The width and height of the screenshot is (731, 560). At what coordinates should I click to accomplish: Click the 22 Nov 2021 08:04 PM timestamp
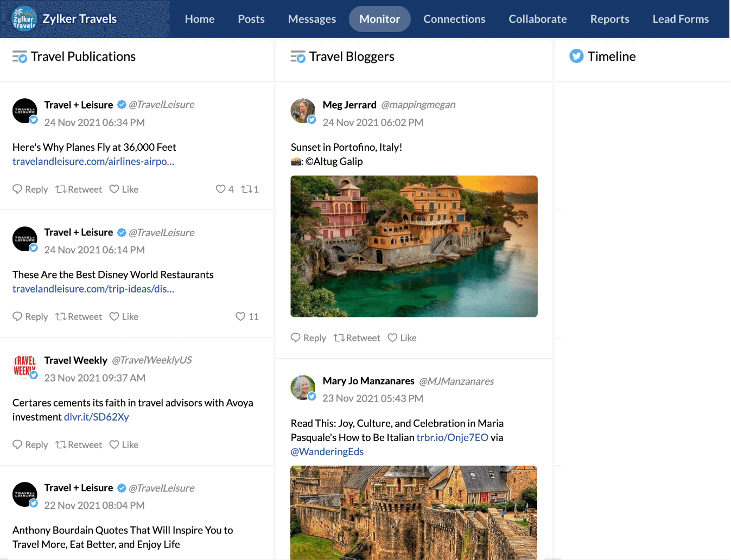tap(94, 505)
